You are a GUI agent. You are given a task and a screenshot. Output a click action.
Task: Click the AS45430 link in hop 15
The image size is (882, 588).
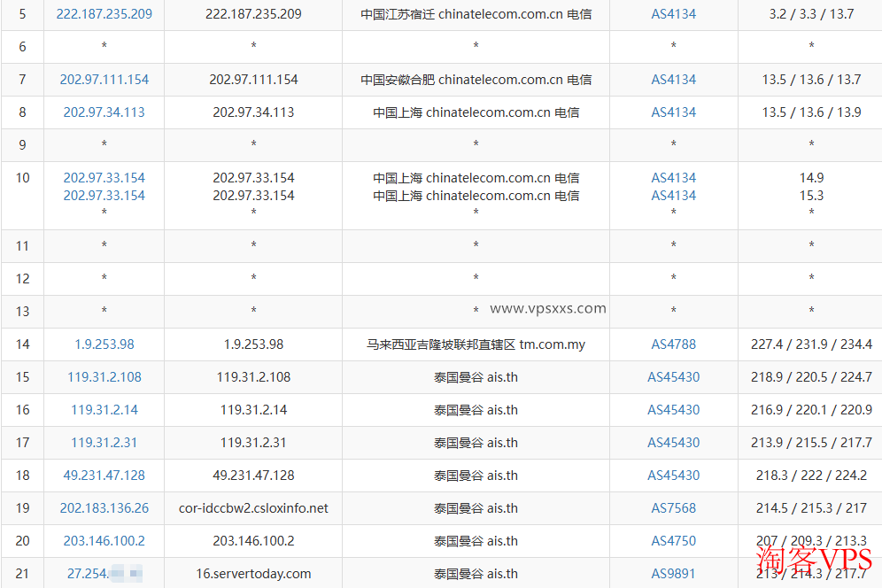[x=673, y=377]
